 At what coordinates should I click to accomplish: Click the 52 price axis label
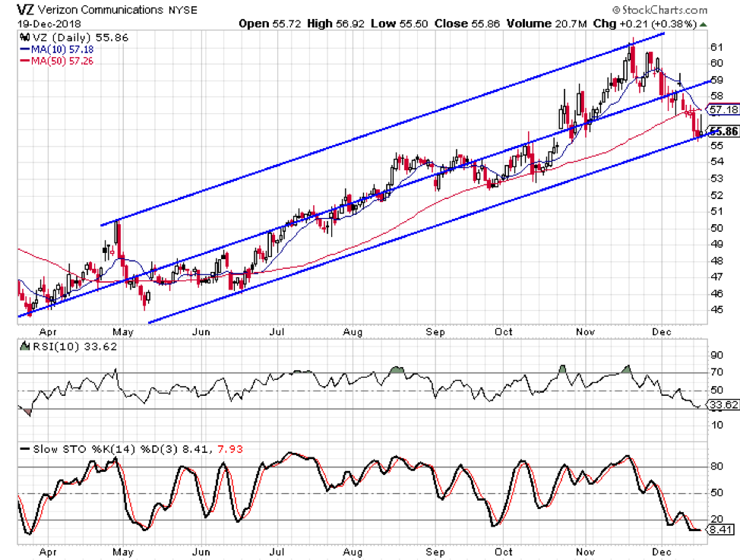[x=716, y=195]
